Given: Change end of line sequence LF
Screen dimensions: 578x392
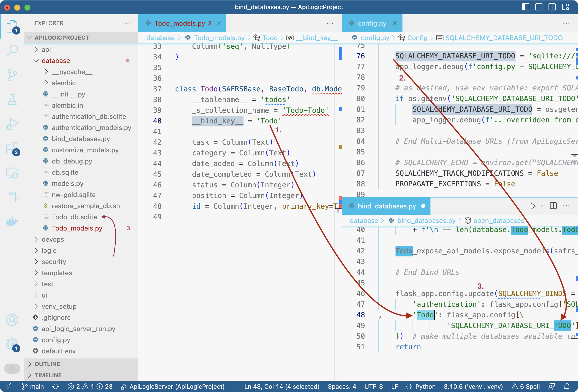Looking at the screenshot, I should 394,386.
